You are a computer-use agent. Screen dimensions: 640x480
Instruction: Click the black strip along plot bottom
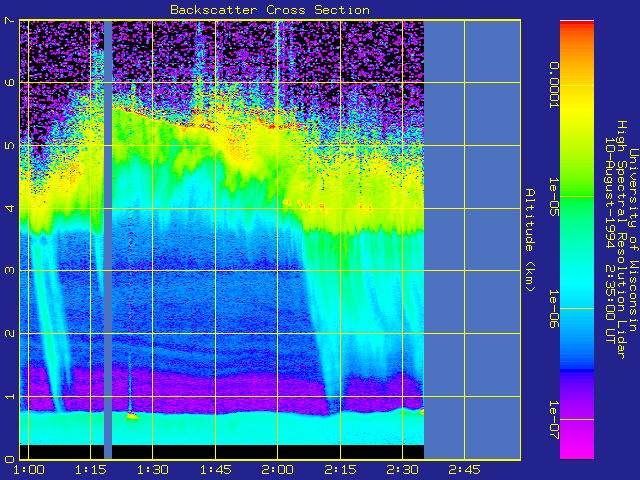(x=222, y=452)
